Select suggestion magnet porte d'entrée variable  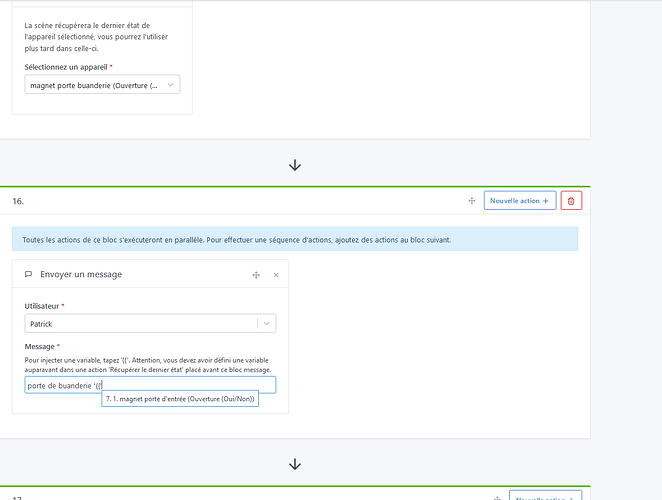tap(180, 399)
